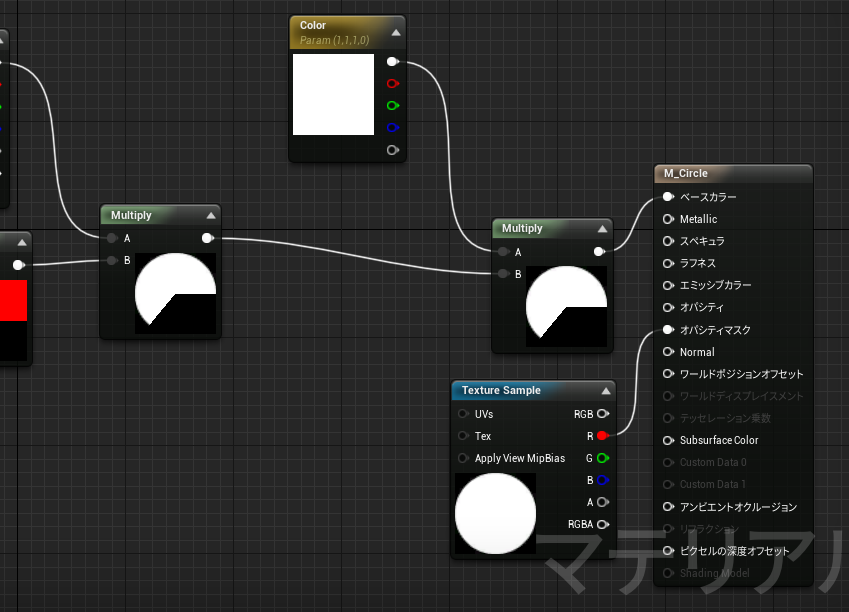Collapse the Texture Sample node
The width and height of the screenshot is (849, 612).
coord(606,390)
